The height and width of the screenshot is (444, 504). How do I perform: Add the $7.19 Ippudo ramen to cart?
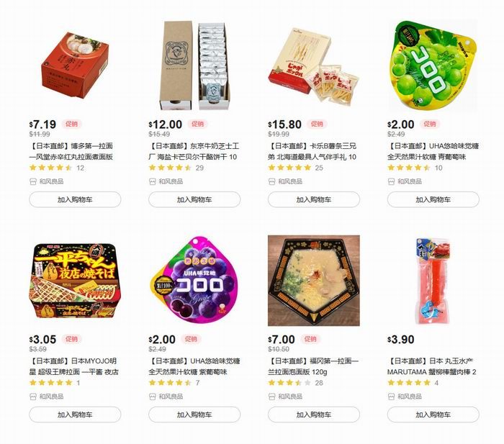click(75, 199)
